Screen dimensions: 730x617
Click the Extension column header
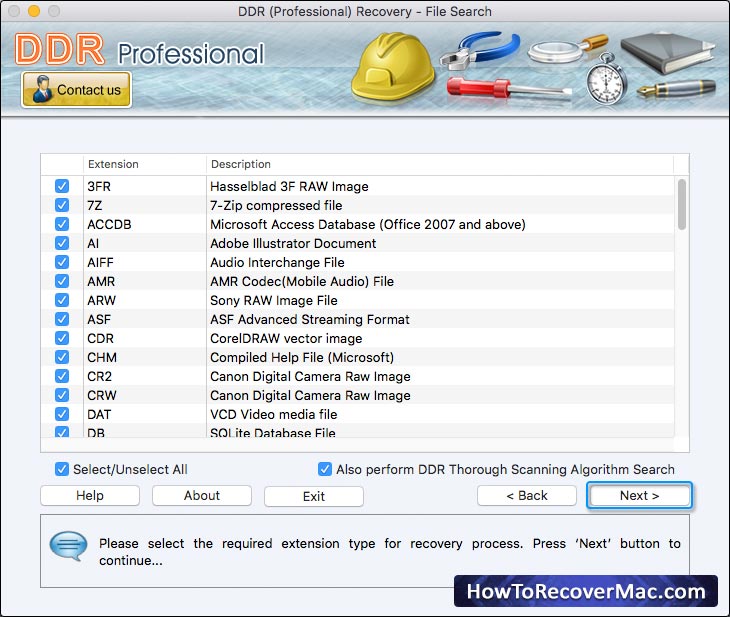pos(145,164)
